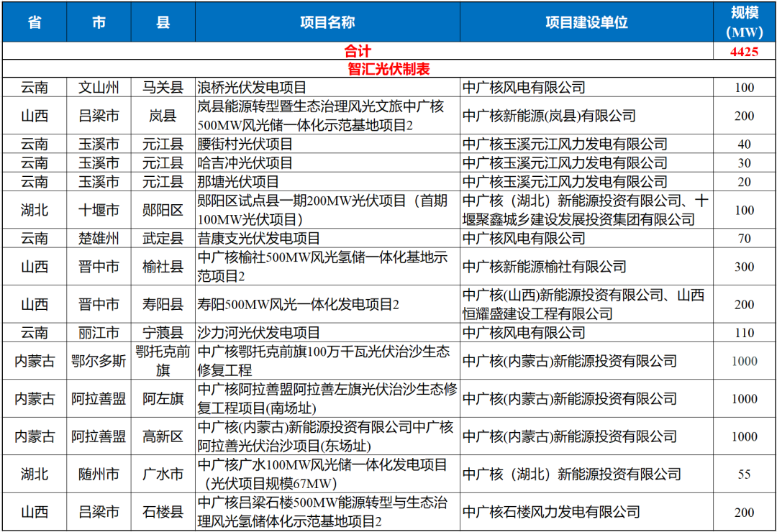Click the 规模 (MW) column header
Image resolution: width=777 pixels, height=532 pixels.
point(745,22)
